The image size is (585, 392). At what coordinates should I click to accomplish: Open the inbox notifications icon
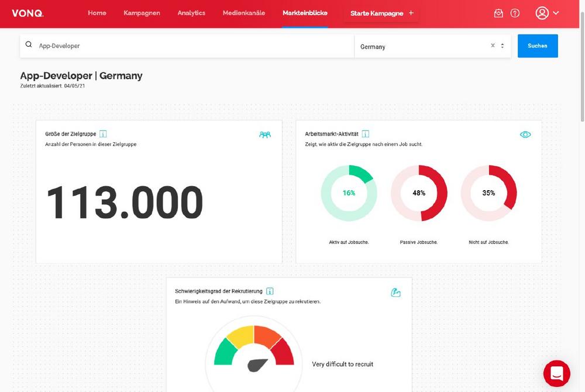point(498,13)
